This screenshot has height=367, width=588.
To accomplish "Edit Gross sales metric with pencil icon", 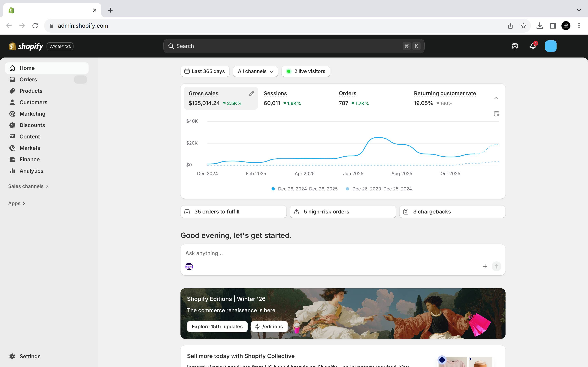I will coord(251,93).
